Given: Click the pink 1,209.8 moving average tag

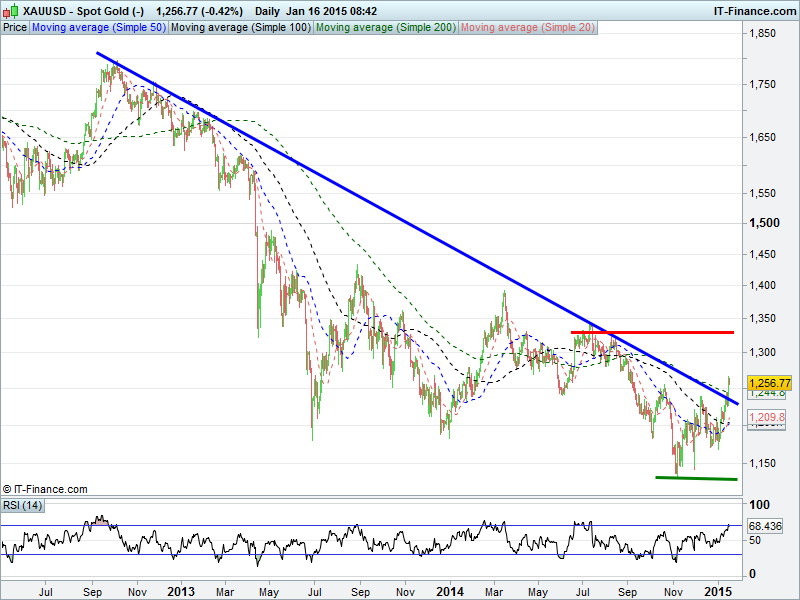Looking at the screenshot, I should [770, 415].
